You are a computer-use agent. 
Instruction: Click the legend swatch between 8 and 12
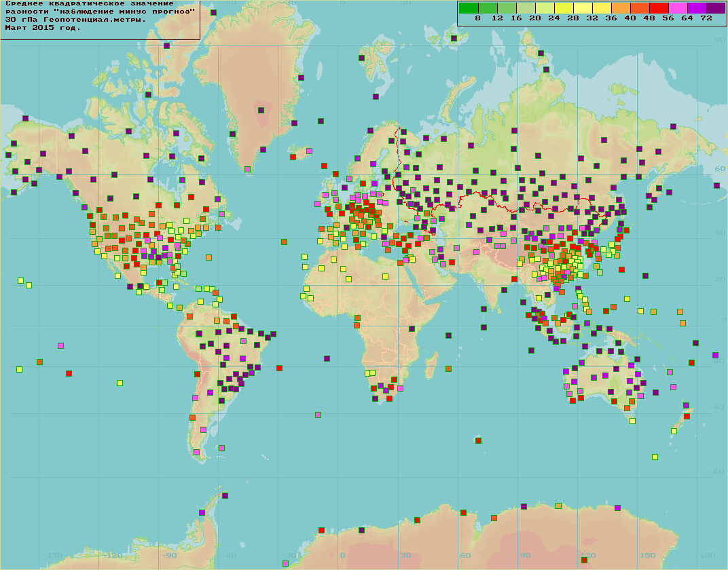tap(488, 7)
